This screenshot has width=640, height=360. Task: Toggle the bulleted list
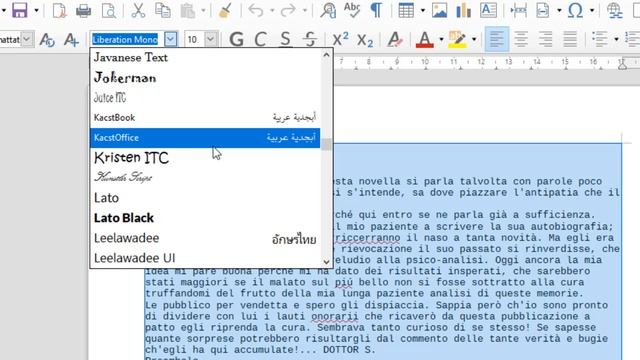click(x=600, y=40)
